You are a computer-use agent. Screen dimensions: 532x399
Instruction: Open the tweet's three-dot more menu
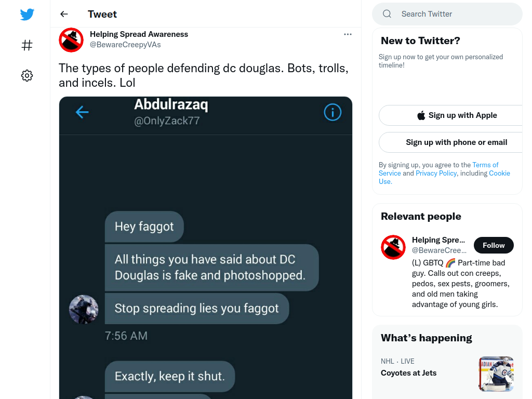click(348, 34)
